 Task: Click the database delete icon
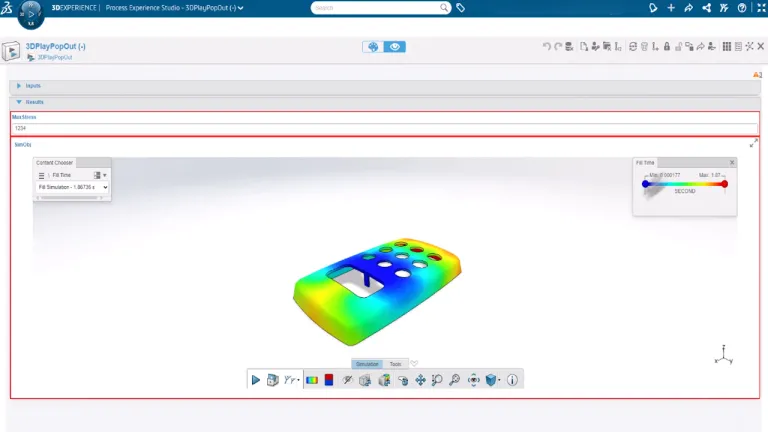point(569,47)
